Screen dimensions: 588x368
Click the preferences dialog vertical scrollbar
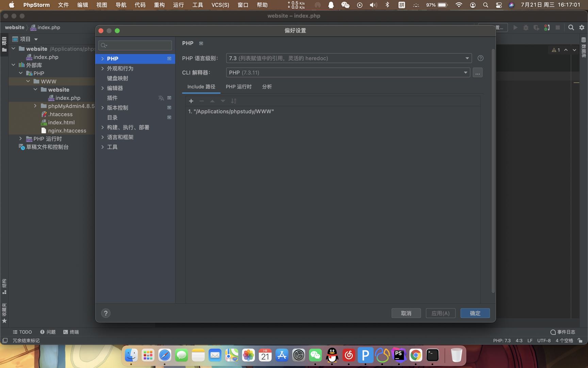pyautogui.click(x=493, y=170)
